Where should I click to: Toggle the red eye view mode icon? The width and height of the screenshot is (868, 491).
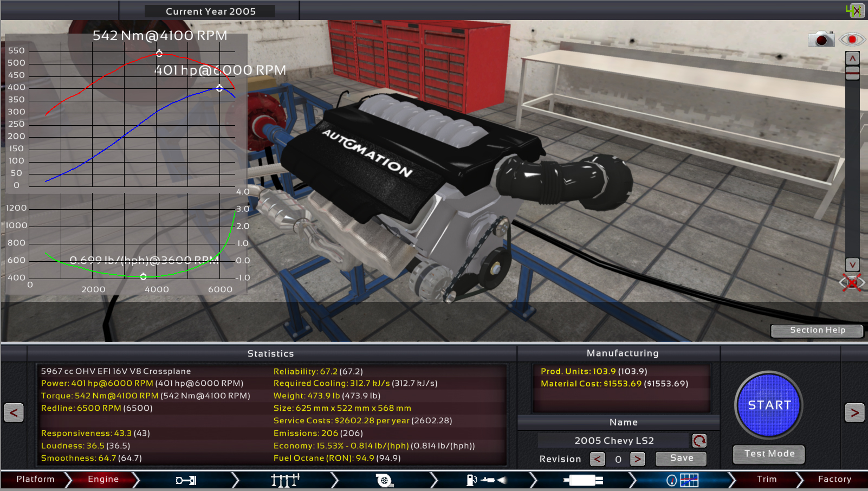[852, 39]
